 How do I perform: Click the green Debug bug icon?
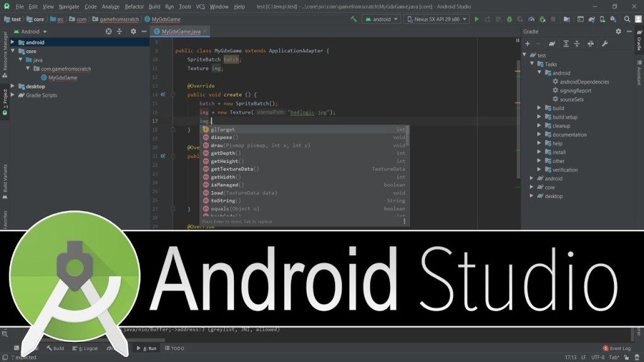[x=509, y=19]
